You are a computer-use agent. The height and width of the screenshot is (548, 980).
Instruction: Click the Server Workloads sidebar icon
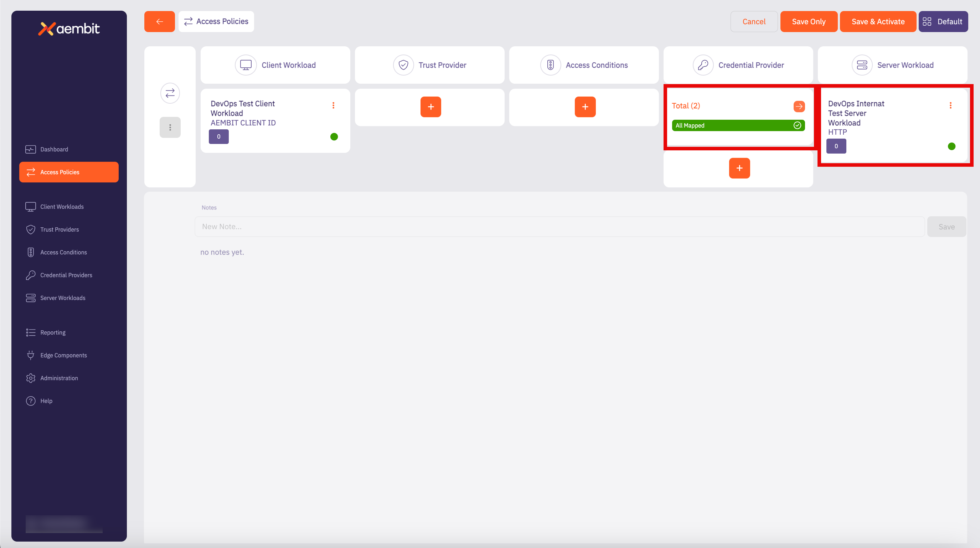pyautogui.click(x=30, y=298)
